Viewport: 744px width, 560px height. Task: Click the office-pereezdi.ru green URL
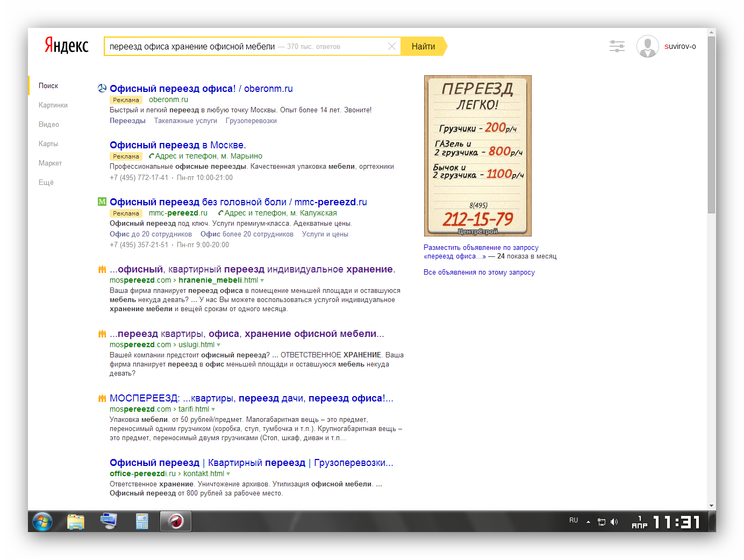click(x=142, y=473)
